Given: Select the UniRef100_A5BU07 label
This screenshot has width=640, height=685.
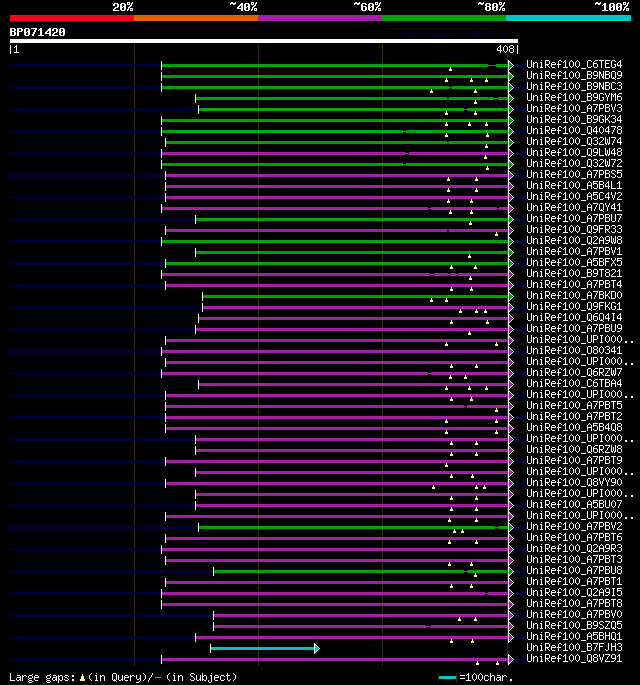Looking at the screenshot, I should pos(574,504).
